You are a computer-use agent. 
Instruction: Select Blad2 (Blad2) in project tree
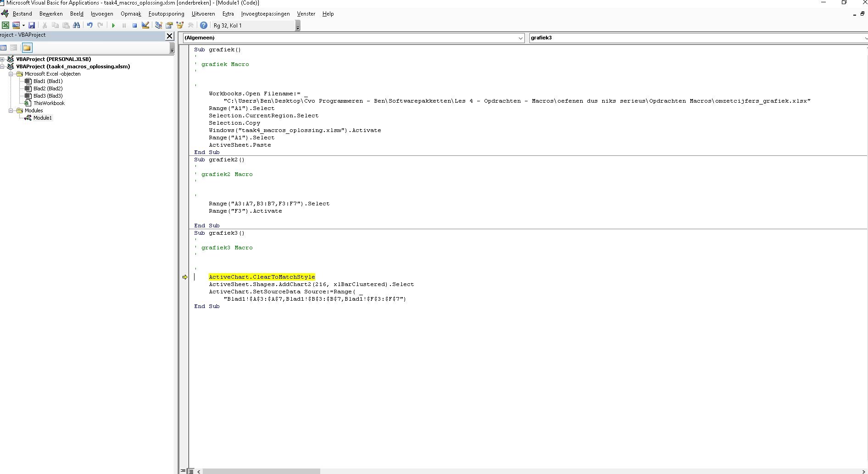click(48, 88)
